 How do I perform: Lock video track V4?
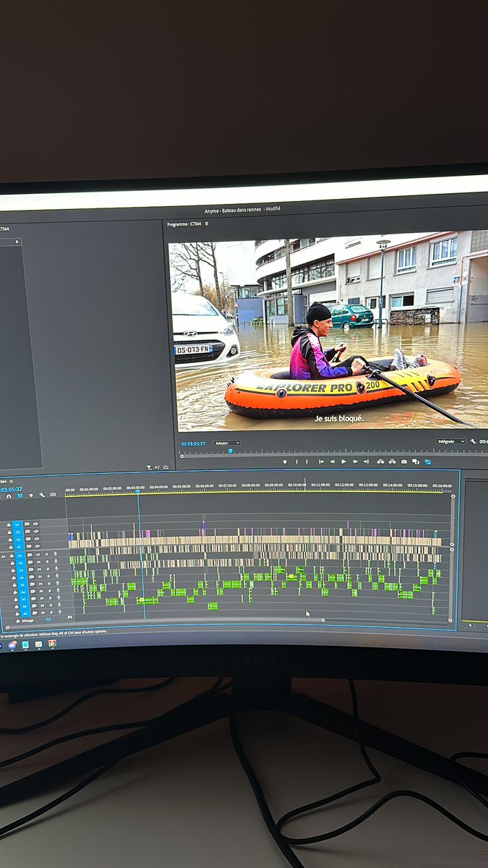(x=9, y=524)
